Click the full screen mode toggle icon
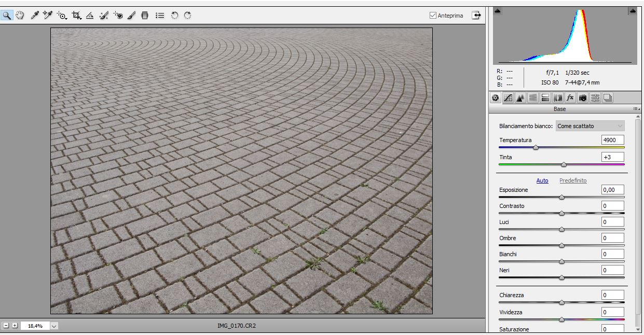644x335 pixels. click(476, 16)
